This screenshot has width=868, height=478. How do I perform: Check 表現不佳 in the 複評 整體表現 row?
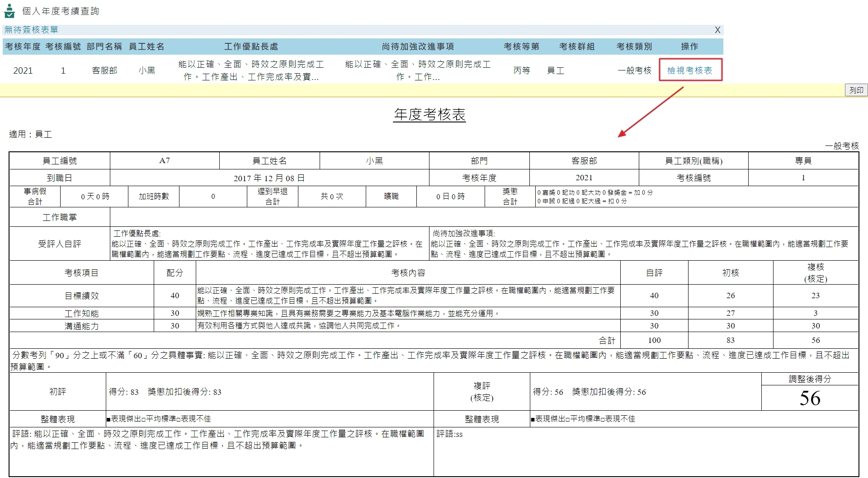click(x=603, y=419)
